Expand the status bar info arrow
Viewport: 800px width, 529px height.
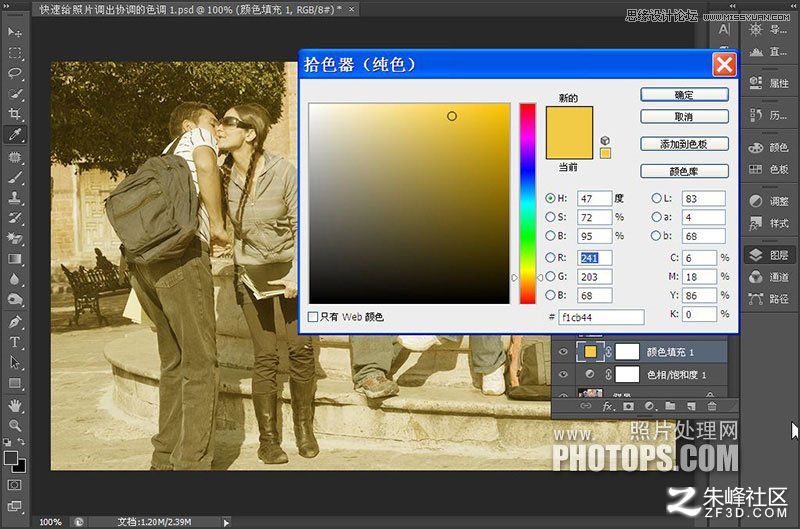[x=226, y=522]
